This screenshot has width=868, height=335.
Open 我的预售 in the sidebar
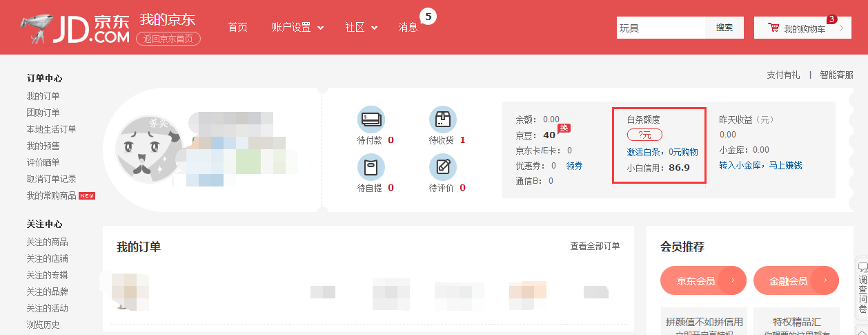coord(43,146)
